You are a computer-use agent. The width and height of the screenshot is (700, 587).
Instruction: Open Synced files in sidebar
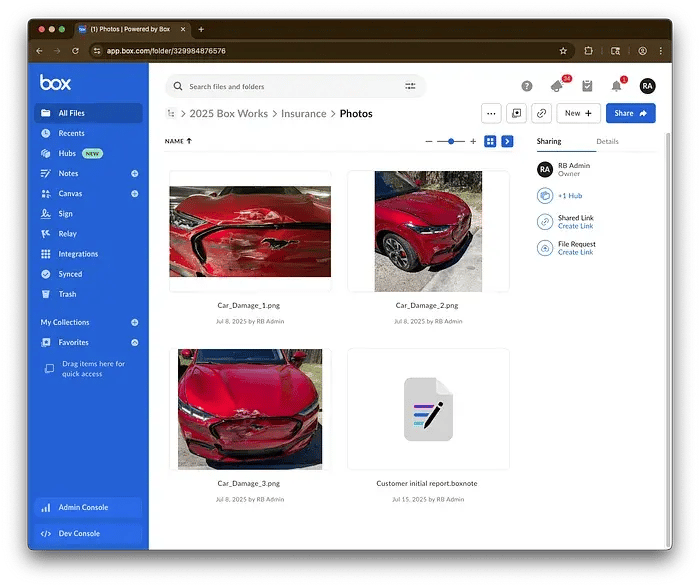[70, 274]
